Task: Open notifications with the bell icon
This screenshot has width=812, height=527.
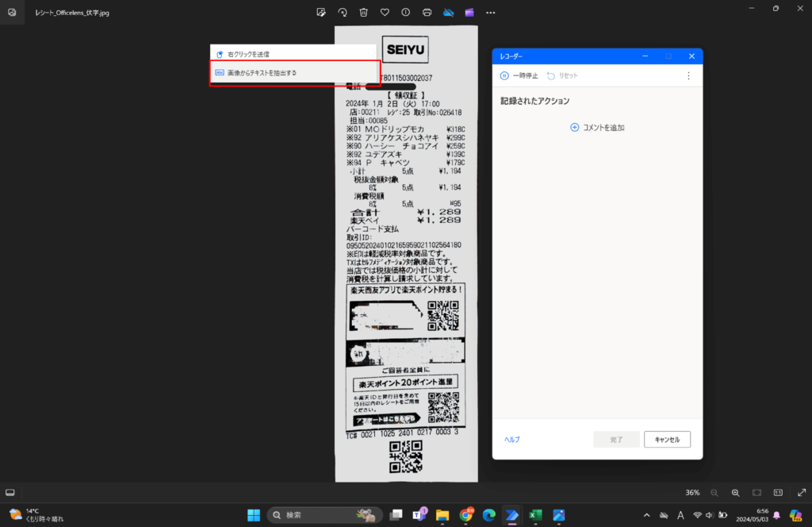Action: click(776, 515)
